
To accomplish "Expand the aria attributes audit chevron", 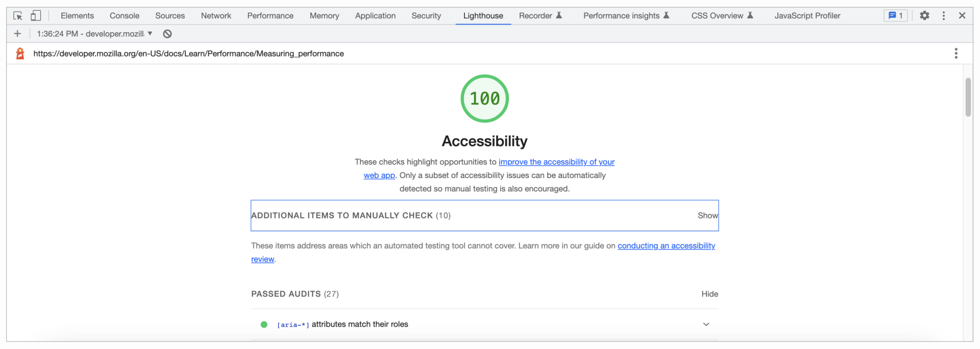I will [x=706, y=325].
